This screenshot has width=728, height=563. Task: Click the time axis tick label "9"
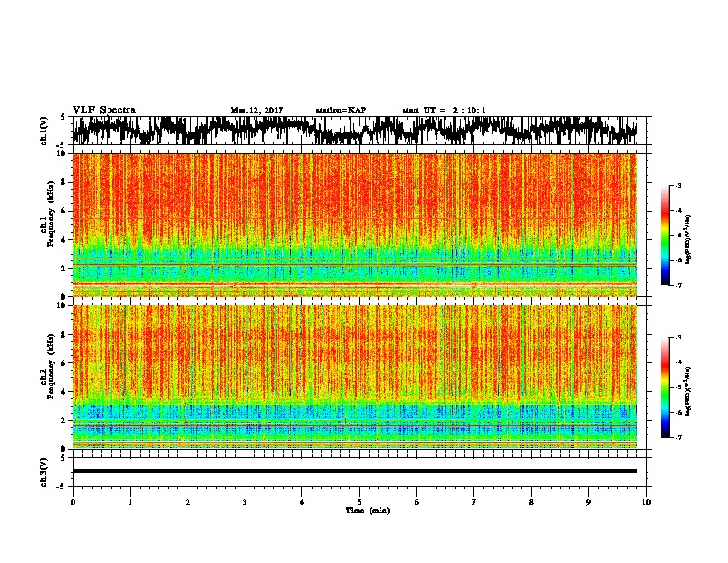pyautogui.click(x=588, y=502)
